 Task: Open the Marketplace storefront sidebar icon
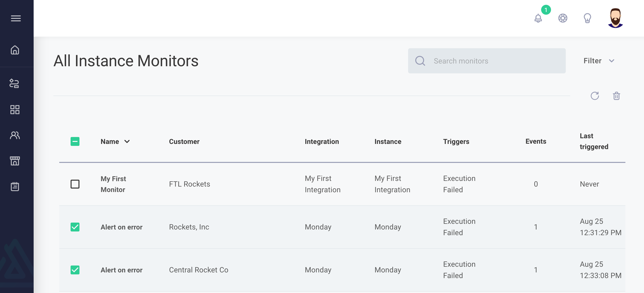(x=15, y=161)
